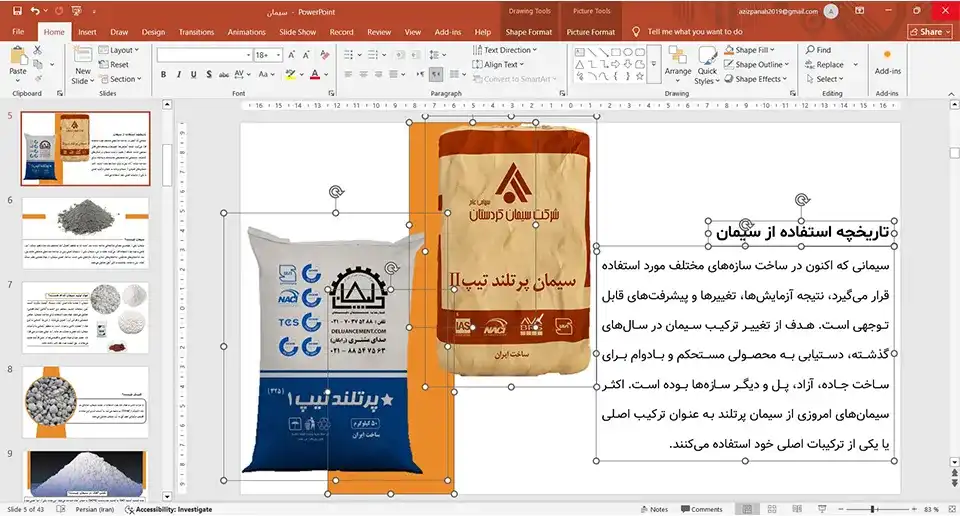This screenshot has width=960, height=516.
Task: Click Find in the Editing group
Action: [x=818, y=50]
